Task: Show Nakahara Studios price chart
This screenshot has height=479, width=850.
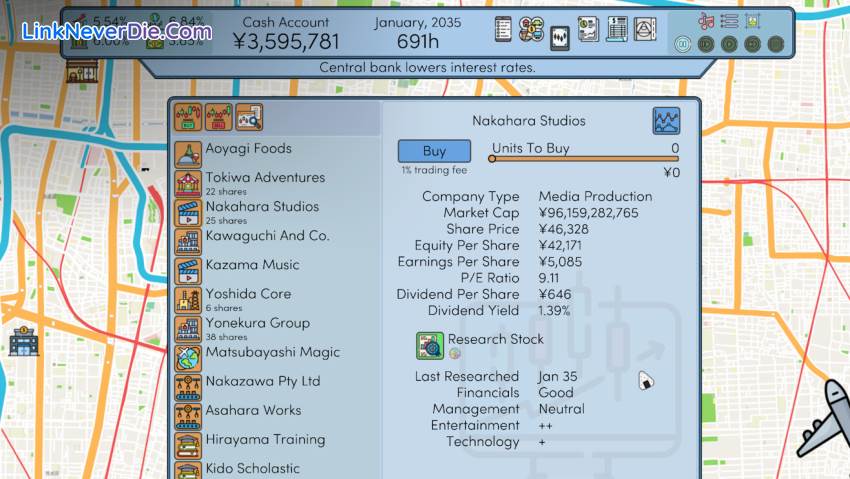Action: [666, 121]
